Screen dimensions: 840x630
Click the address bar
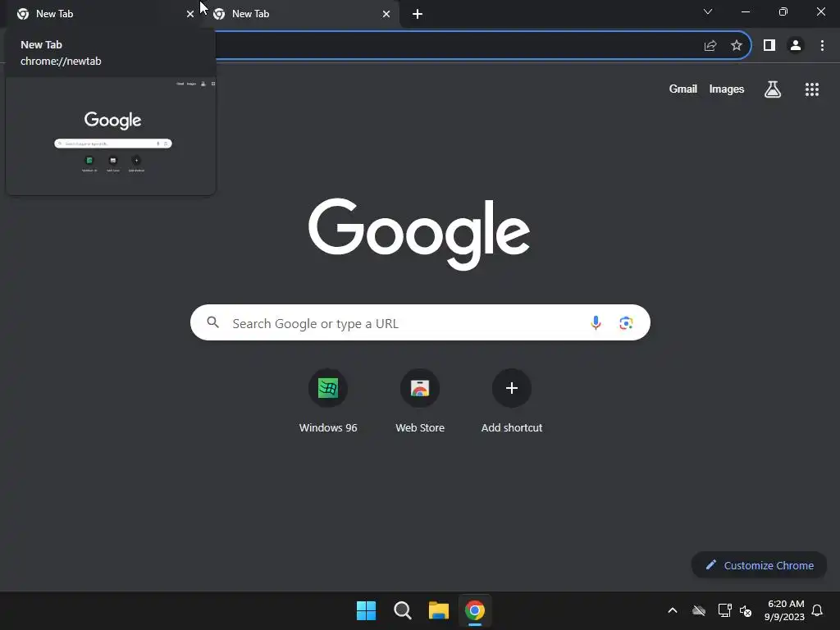coord(455,46)
